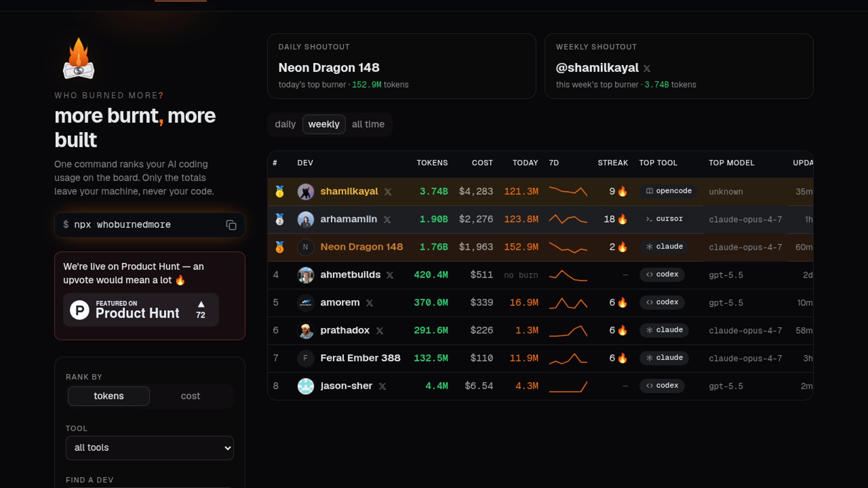Open the all tools dropdown
This screenshot has width=868, height=488.
(150, 448)
